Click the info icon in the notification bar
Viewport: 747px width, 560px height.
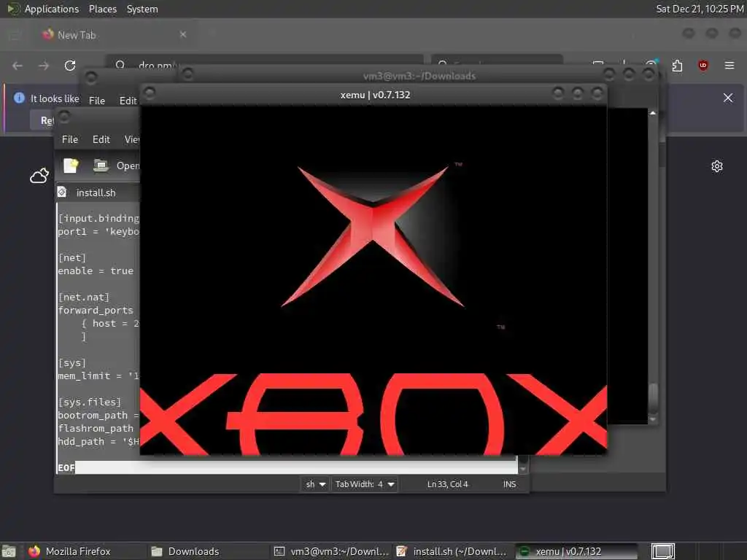click(x=19, y=98)
